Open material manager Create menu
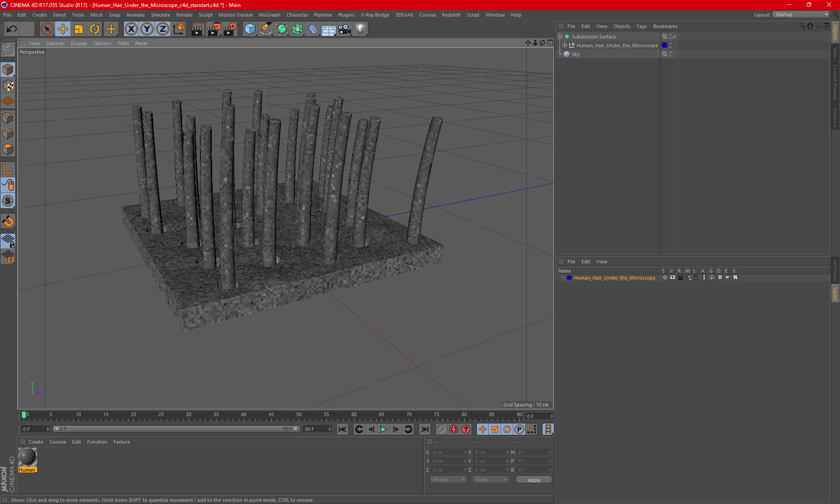 coord(36,442)
